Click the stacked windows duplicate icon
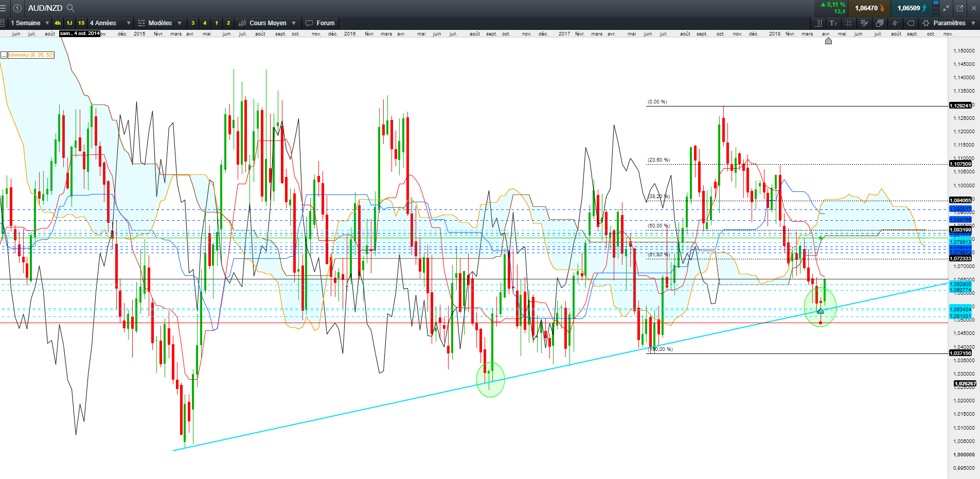Viewport: 980px width, 479px height. 880,23
